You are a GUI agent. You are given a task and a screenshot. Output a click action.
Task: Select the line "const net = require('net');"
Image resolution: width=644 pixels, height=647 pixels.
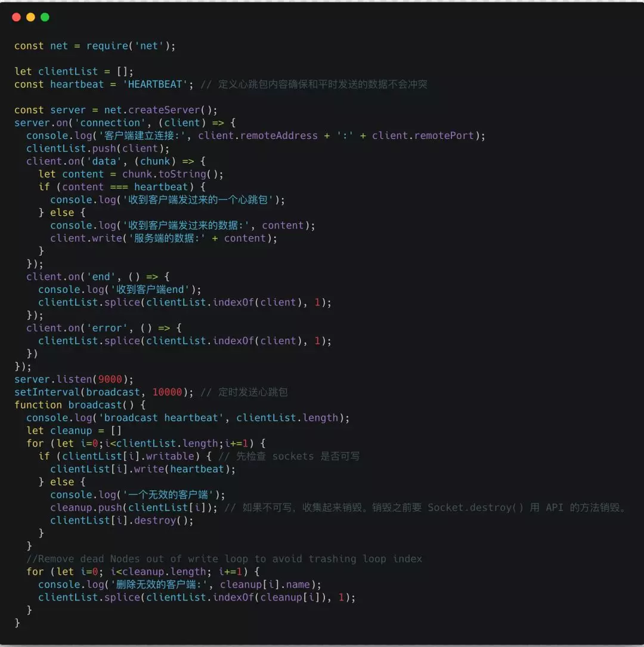click(95, 46)
